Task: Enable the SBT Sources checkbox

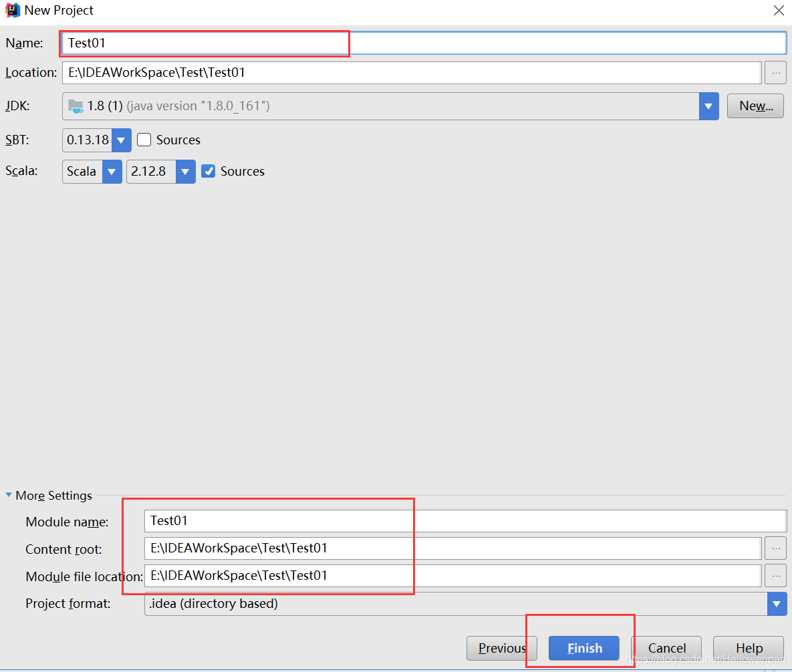Action: [144, 140]
